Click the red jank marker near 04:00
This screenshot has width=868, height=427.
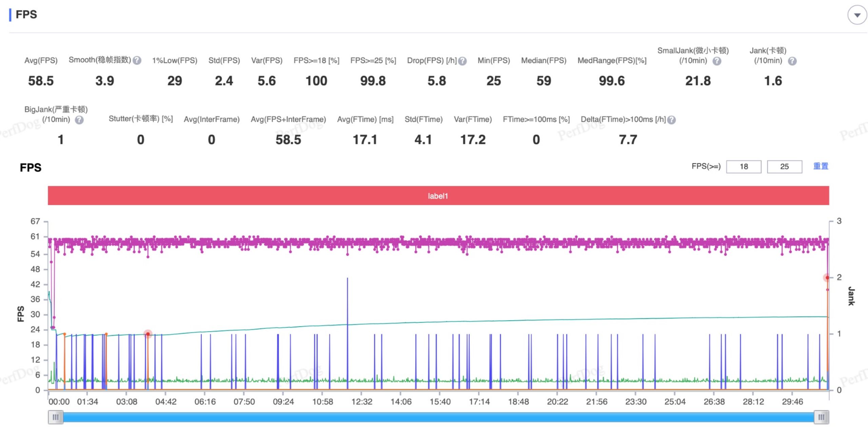pyautogui.click(x=148, y=334)
